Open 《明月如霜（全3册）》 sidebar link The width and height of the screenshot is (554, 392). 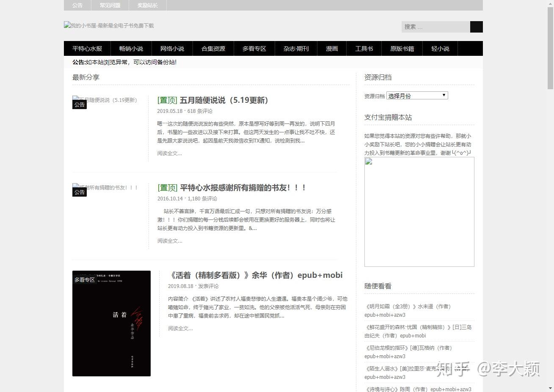408,310
